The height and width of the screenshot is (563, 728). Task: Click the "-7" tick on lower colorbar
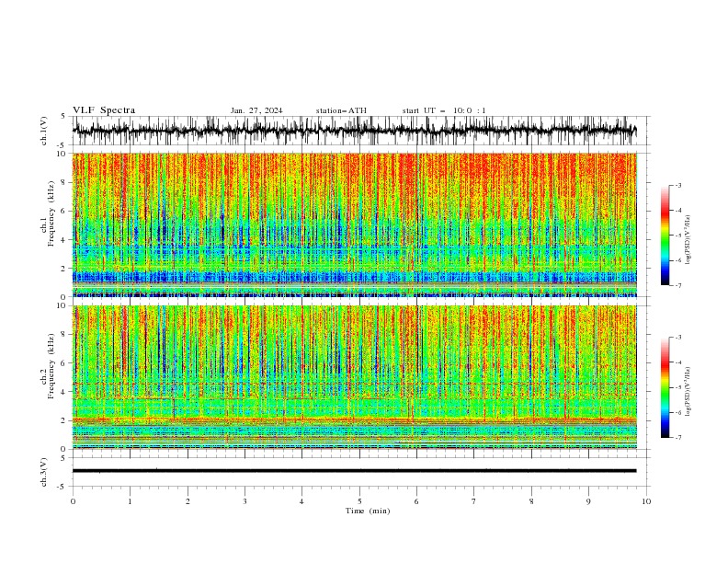pos(678,438)
